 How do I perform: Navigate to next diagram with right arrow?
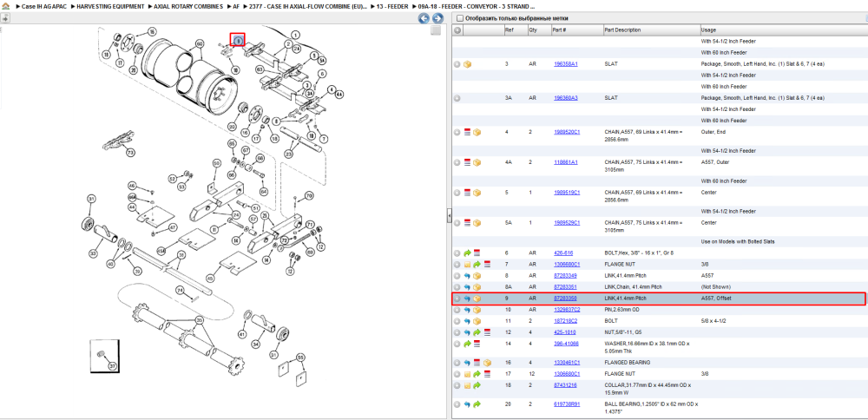437,18
